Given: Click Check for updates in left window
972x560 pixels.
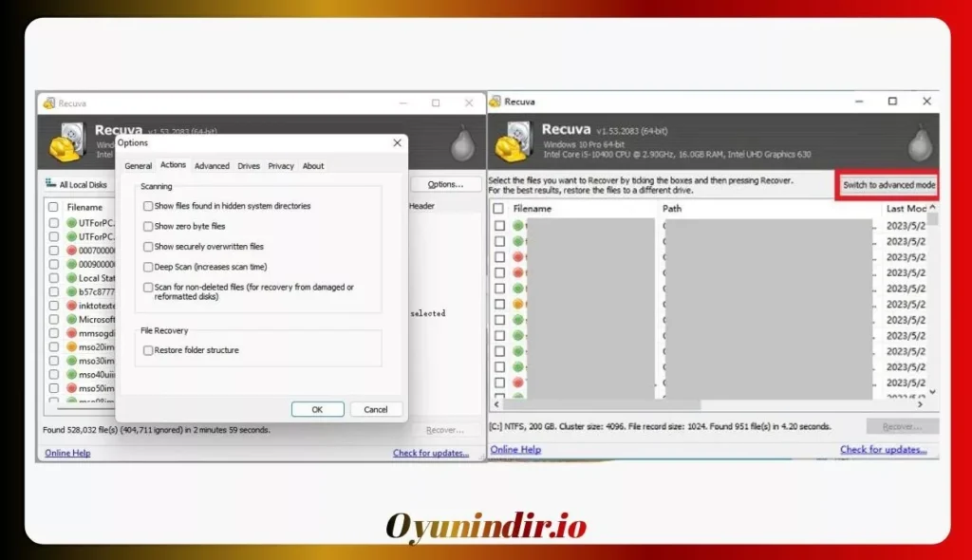Looking at the screenshot, I should point(431,453).
